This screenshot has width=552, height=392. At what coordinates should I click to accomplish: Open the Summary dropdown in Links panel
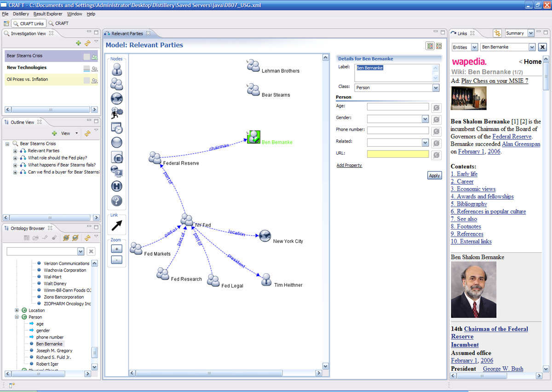pos(531,33)
